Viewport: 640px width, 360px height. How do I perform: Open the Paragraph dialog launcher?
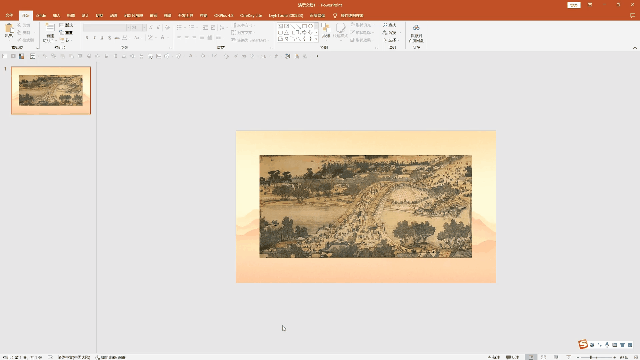(x=271, y=48)
